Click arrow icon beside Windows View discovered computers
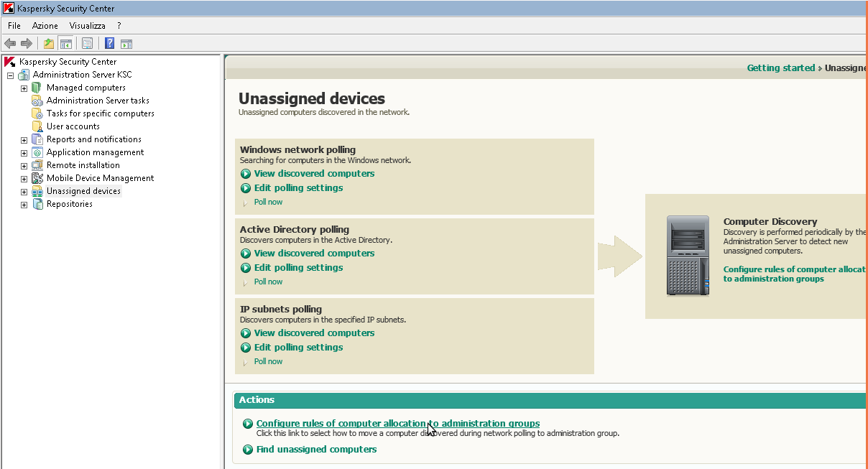The image size is (868, 469). click(246, 174)
